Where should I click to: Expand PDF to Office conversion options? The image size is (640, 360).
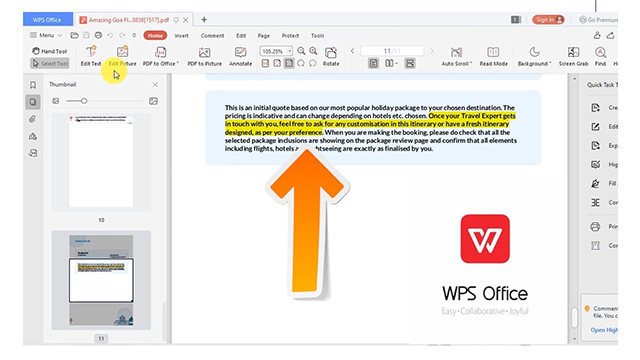tap(160, 56)
